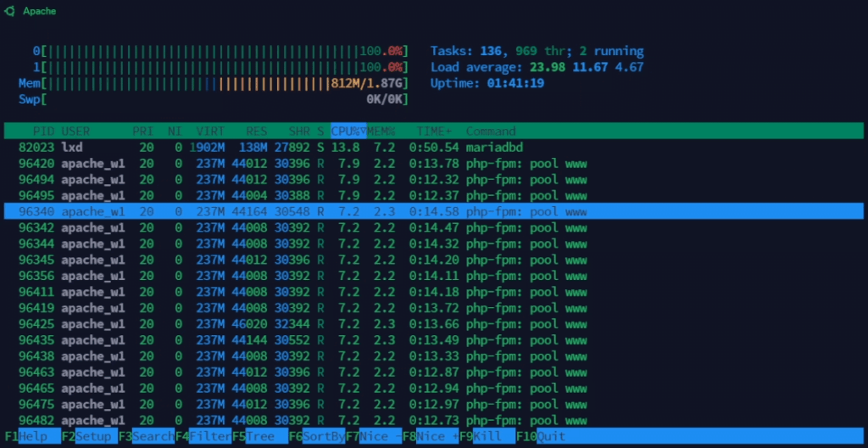868x448 pixels.
Task: Select process row with PID 96419
Action: (433, 308)
